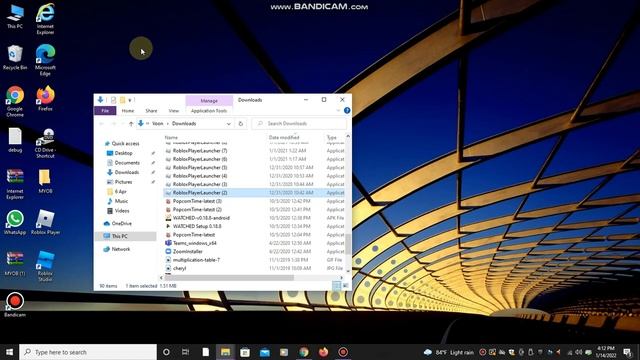Switch to the Home ribbon tab
The image size is (640, 360).
click(x=128, y=111)
